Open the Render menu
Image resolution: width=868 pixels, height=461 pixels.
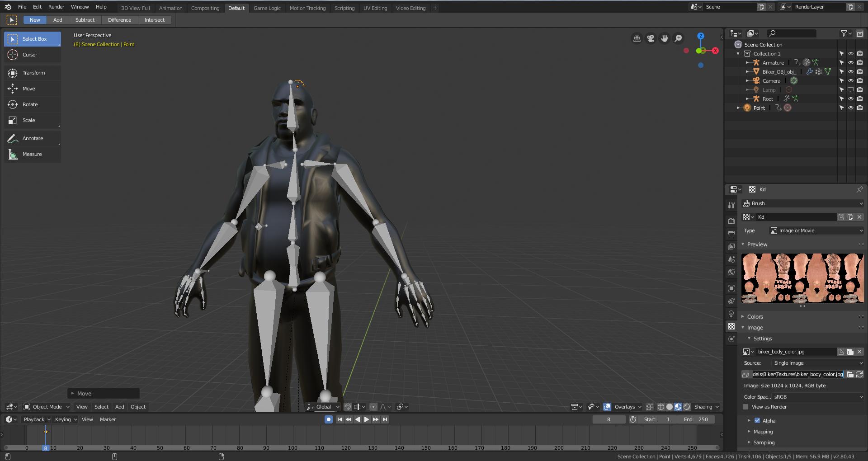[x=56, y=7]
